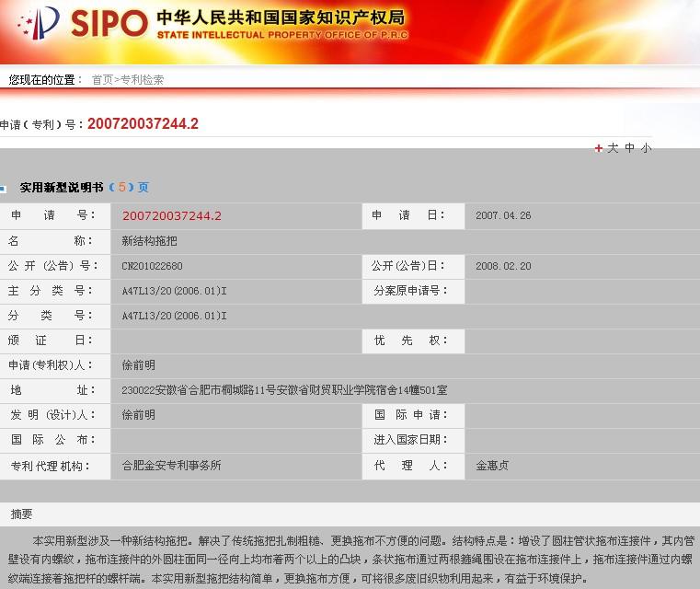This screenshot has height=589, width=700.
Task: Click publication number CN201022680
Action: [152, 266]
